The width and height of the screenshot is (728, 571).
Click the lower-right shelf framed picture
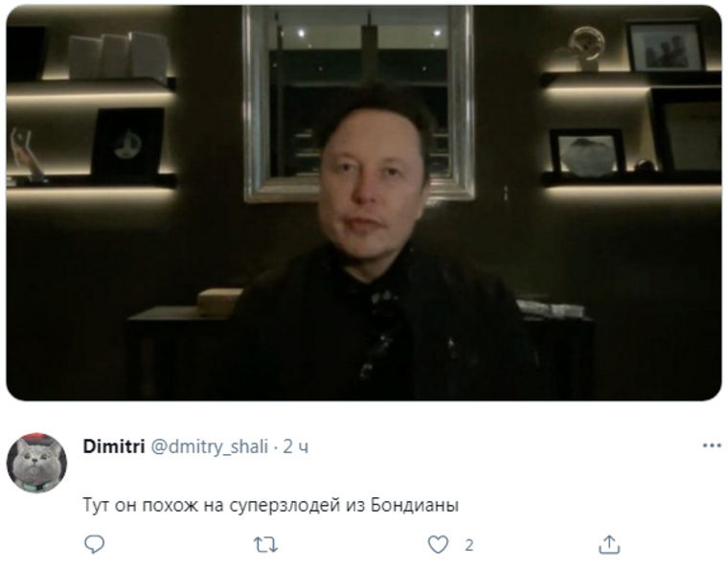click(588, 152)
